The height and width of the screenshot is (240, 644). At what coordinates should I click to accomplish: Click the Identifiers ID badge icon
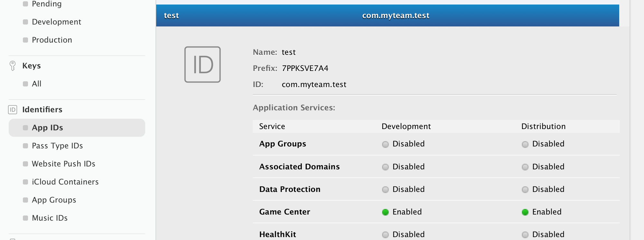13,110
